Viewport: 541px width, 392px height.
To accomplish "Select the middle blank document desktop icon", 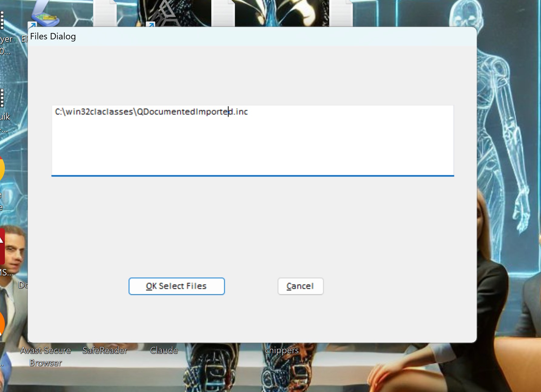I will (x=223, y=13).
